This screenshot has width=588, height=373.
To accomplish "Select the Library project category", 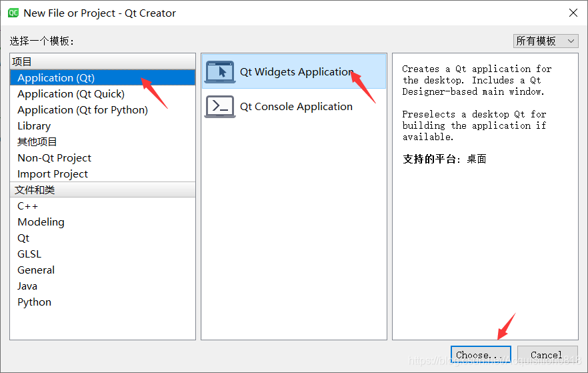I will 103,126.
